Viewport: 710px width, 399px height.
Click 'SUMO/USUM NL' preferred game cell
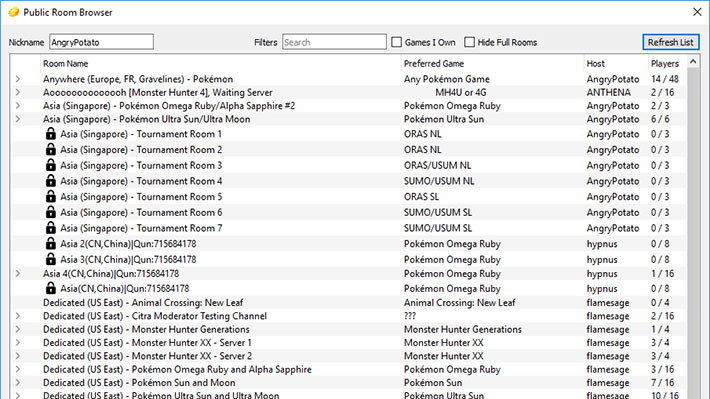[439, 181]
